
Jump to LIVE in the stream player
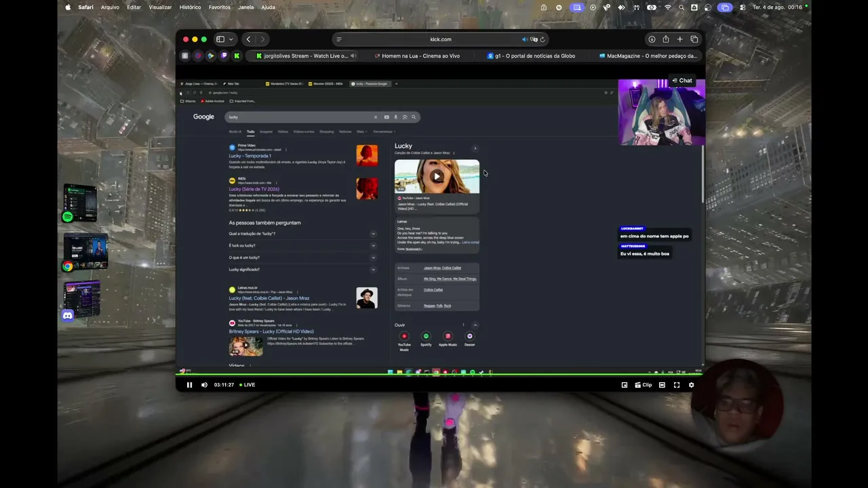248,385
